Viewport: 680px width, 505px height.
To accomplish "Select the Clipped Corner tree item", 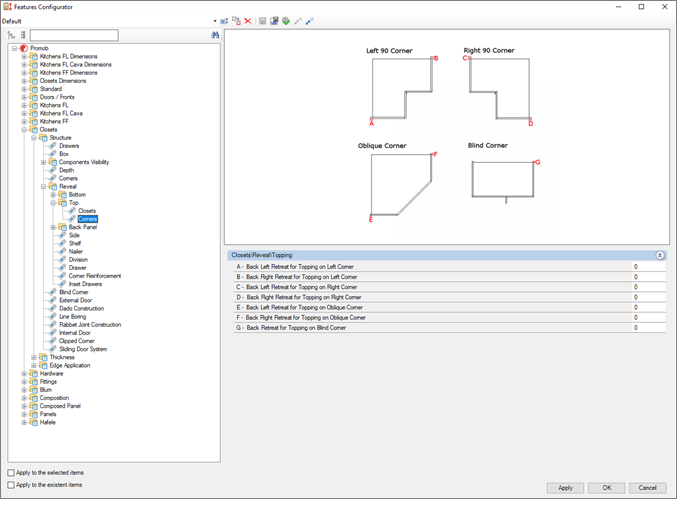I will tap(77, 341).
